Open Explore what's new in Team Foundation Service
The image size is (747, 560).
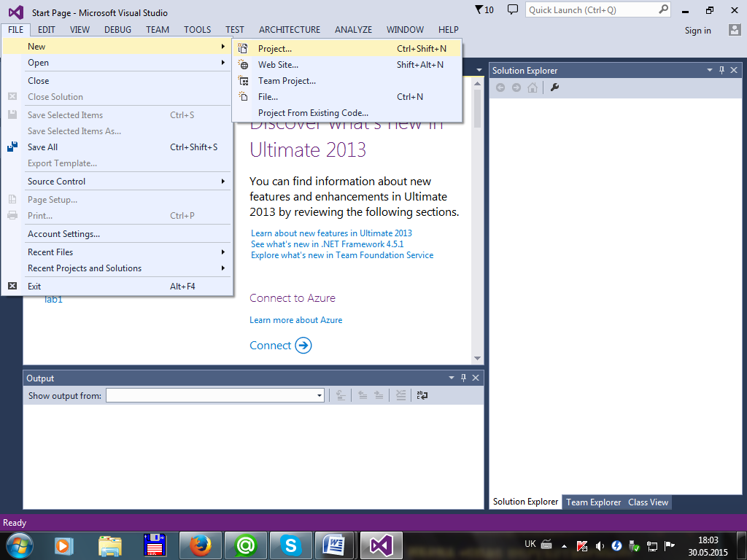342,254
